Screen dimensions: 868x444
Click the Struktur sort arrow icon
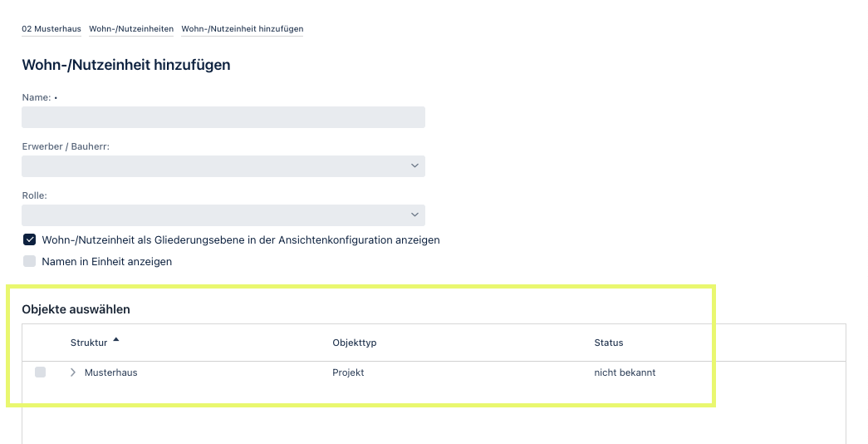(115, 340)
